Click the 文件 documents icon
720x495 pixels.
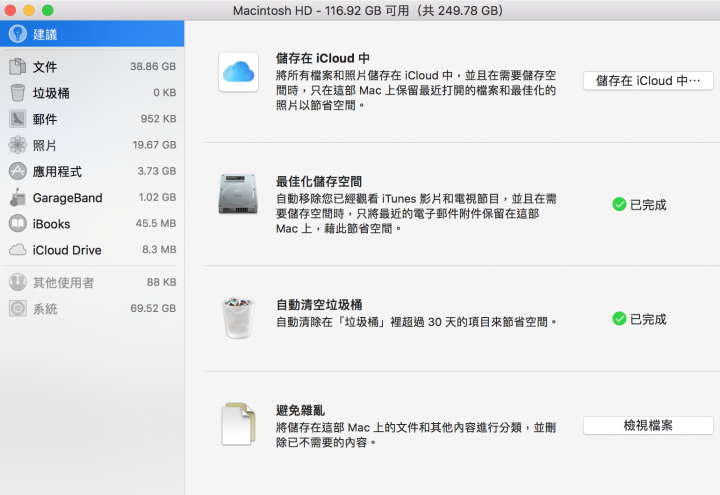(x=17, y=67)
